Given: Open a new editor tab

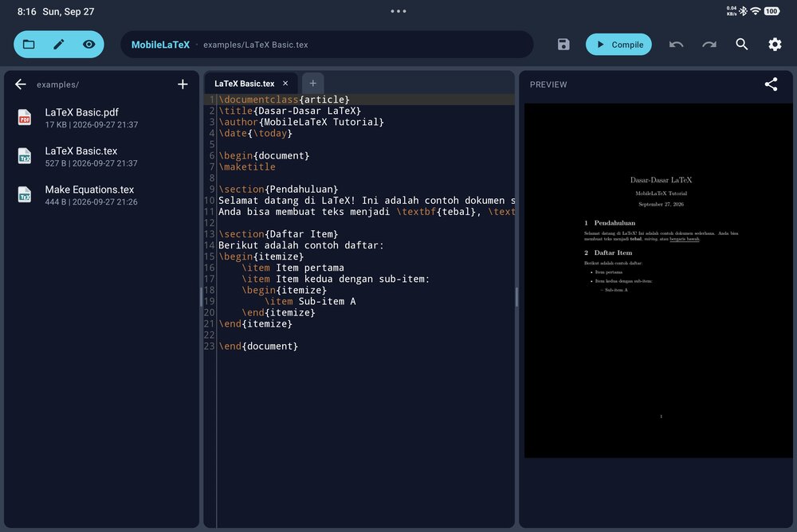Looking at the screenshot, I should 312,83.
